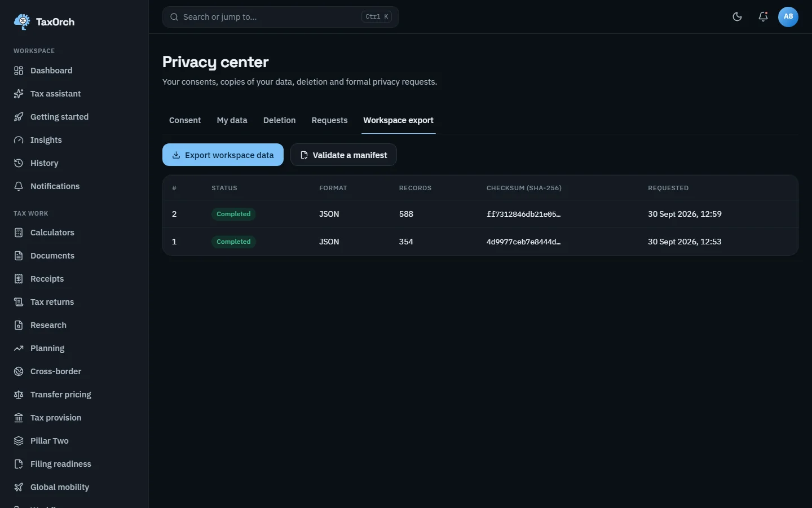Click date 30 Sept 2026, 12:59
This screenshot has height=508, width=812.
point(685,214)
